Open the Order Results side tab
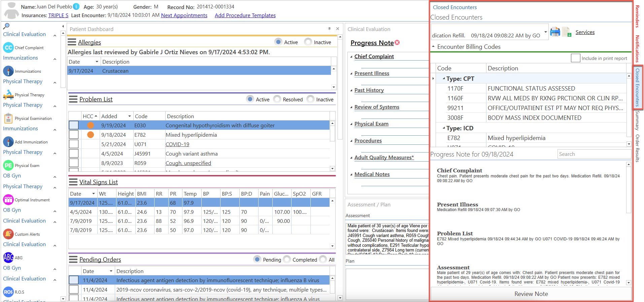644x302 pixels. tap(637, 148)
